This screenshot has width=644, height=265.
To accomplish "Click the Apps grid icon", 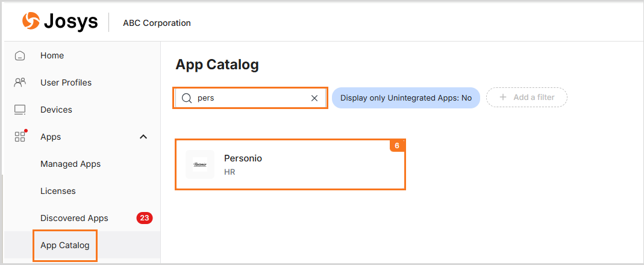I will (20, 137).
